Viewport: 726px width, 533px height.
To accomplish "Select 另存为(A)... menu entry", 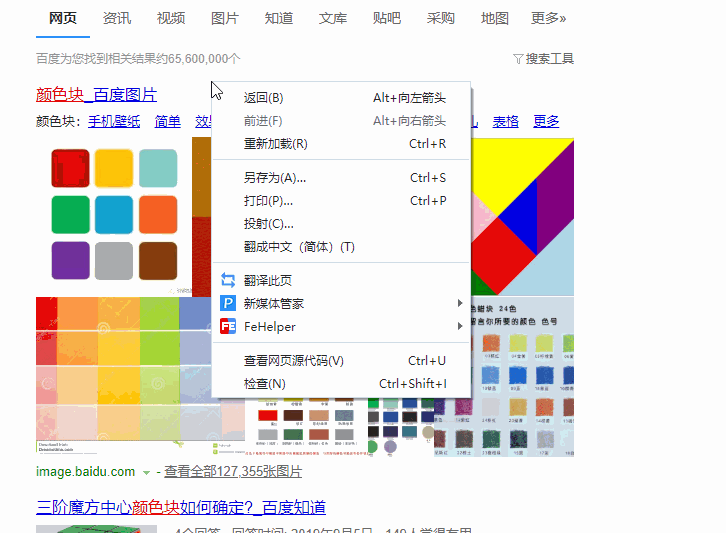I will [341, 178].
